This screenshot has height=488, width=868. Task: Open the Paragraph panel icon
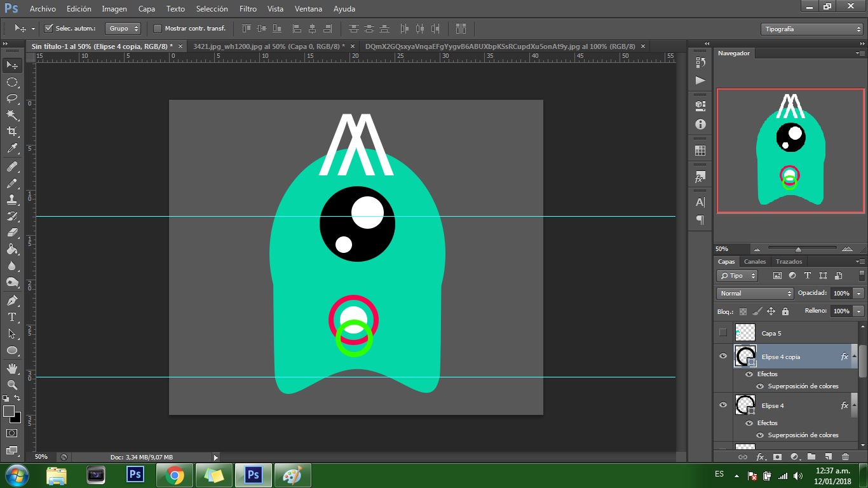tap(700, 220)
